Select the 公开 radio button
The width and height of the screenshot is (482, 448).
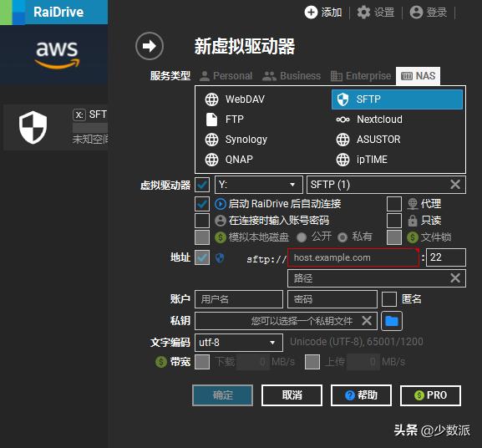coord(302,237)
